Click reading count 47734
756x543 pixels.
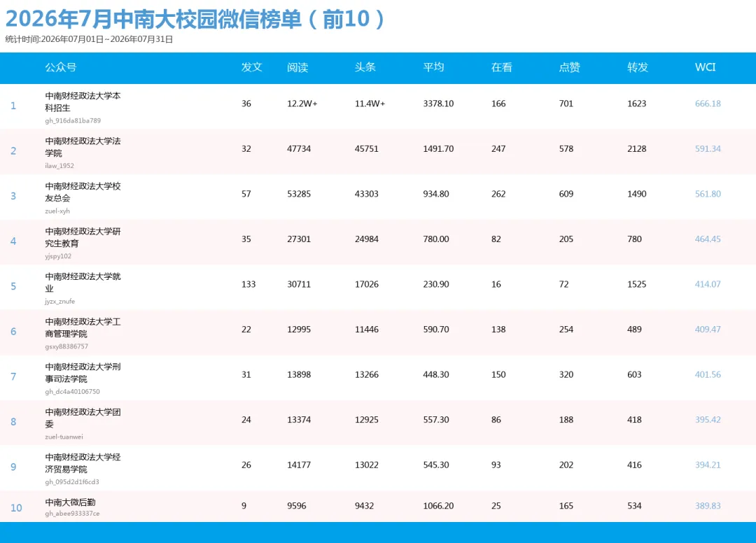click(299, 149)
